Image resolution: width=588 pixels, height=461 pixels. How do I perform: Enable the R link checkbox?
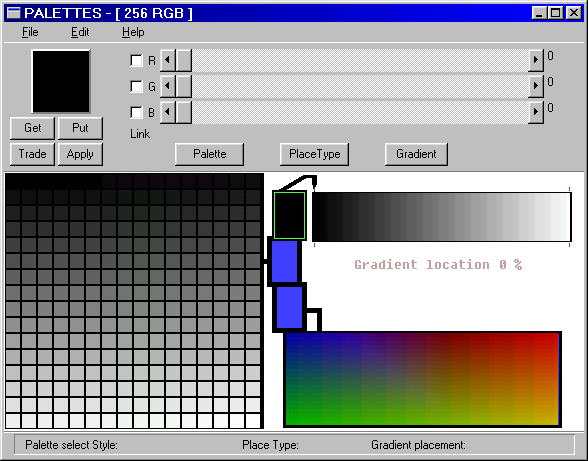[136, 60]
